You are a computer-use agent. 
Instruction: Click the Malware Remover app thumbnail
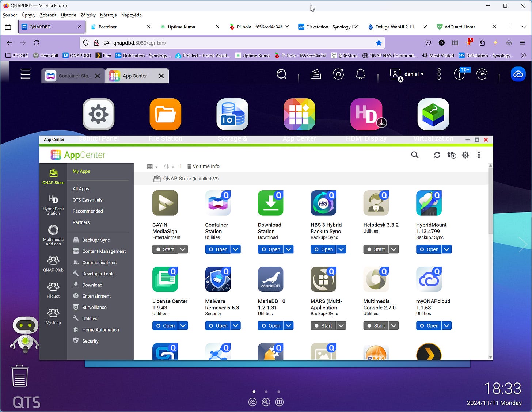(218, 279)
